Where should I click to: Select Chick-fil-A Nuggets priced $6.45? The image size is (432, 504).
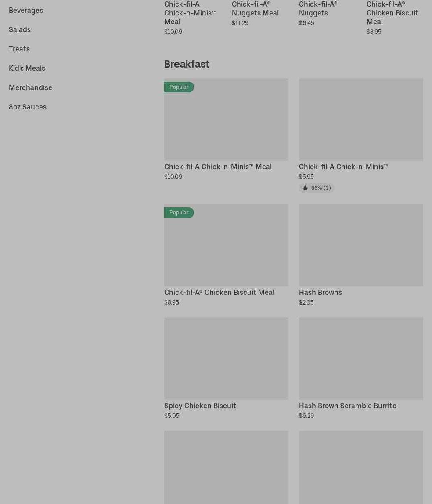318,9
